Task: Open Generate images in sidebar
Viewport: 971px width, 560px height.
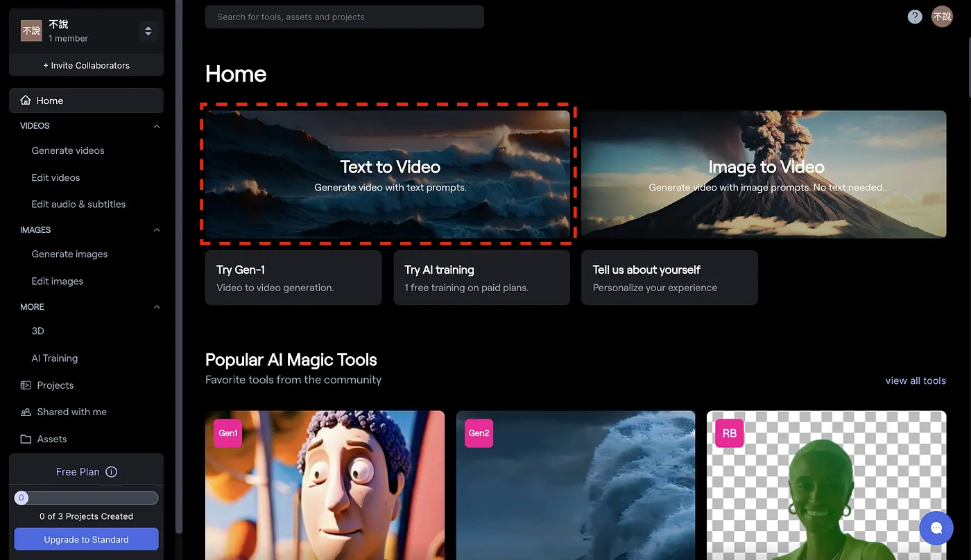Action: click(69, 254)
